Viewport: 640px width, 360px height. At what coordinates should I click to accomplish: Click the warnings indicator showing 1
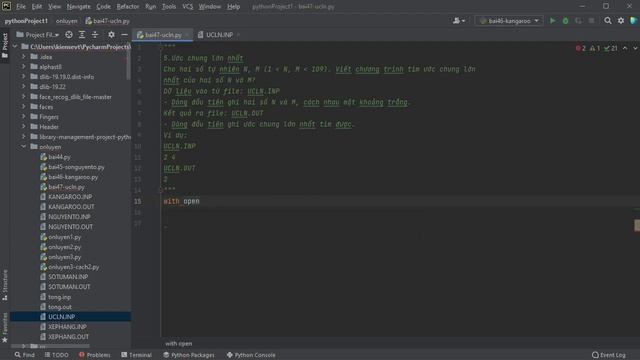pos(595,48)
